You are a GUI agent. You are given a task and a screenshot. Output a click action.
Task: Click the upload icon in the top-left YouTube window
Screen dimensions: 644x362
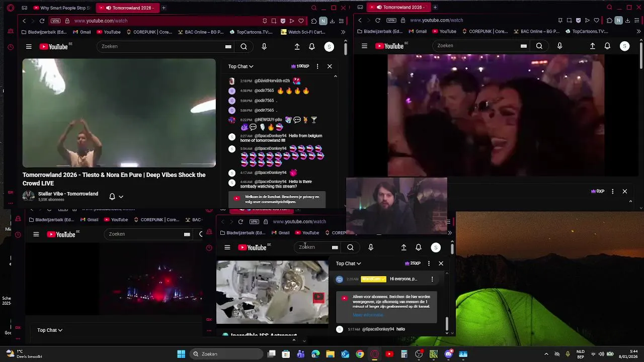coord(297,47)
